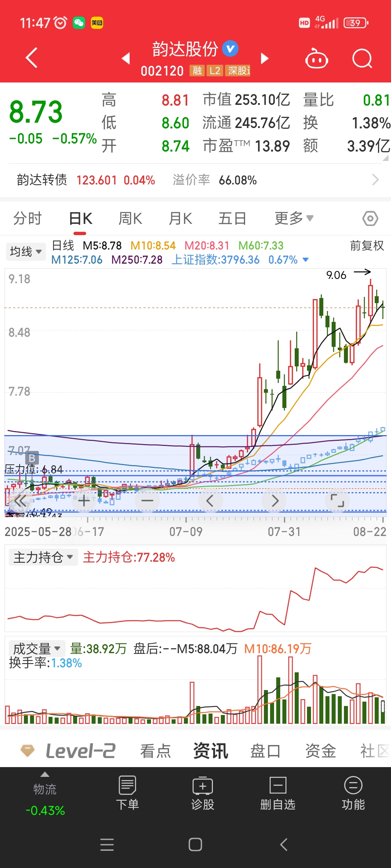Tap L2 tag under stock name
The width and height of the screenshot is (391, 868).
pyautogui.click(x=215, y=71)
